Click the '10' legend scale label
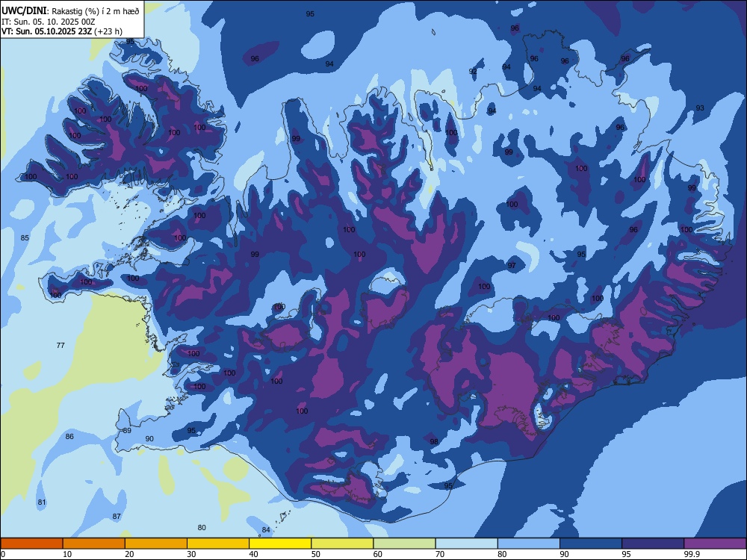The width and height of the screenshot is (747, 560). coord(67,554)
